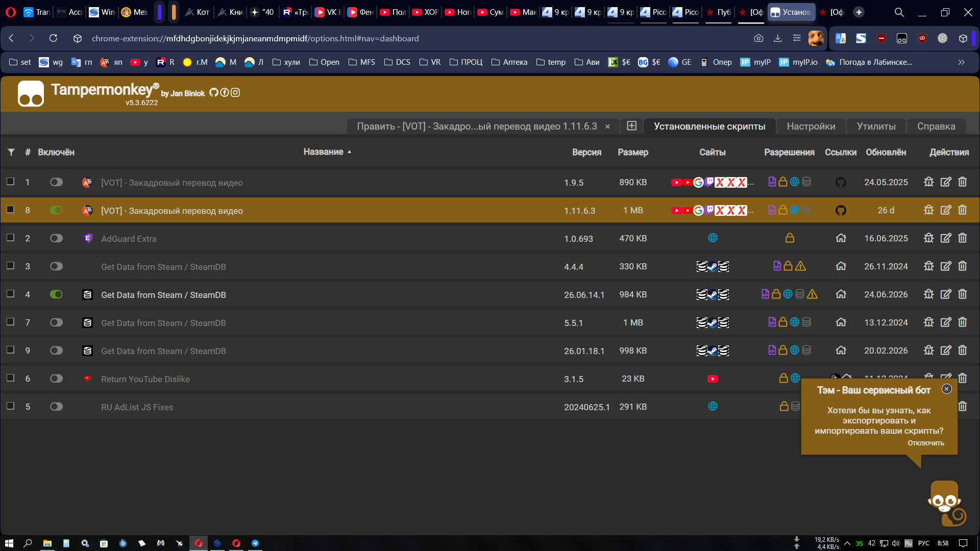Reload the page

[x=53, y=38]
